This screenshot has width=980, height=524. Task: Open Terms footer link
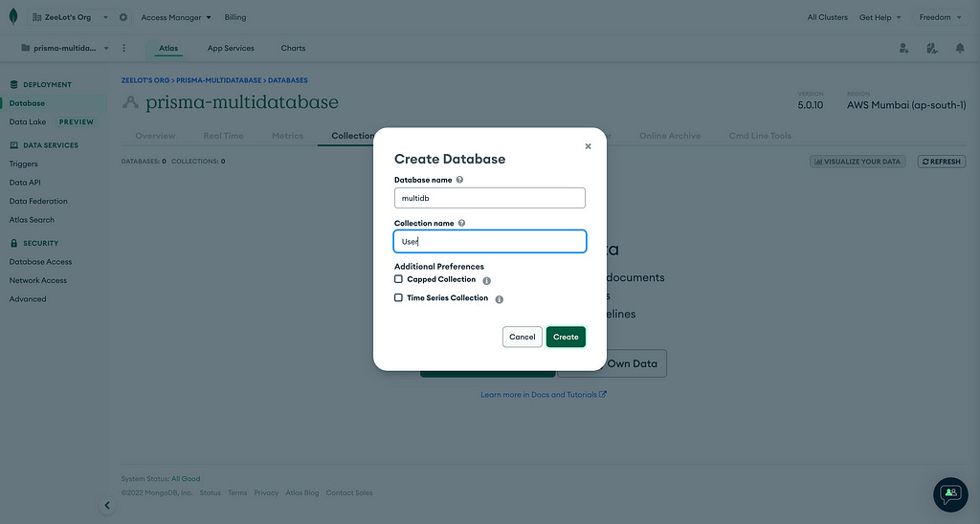[x=237, y=492]
